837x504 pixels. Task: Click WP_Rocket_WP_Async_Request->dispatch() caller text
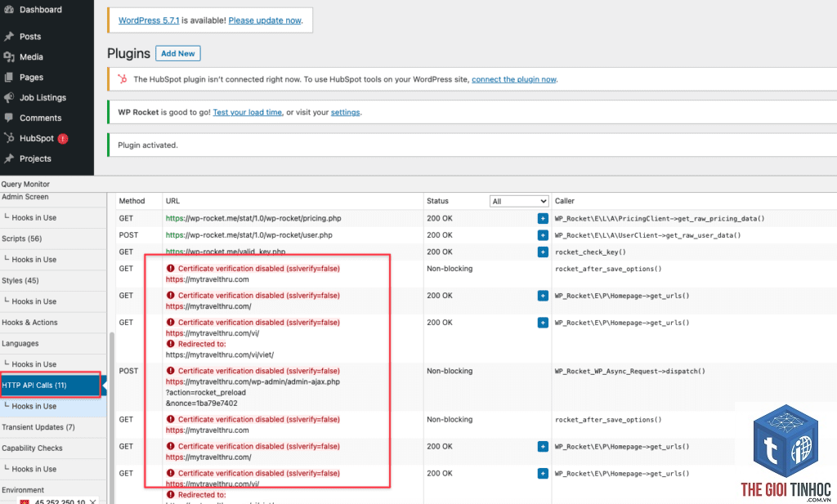point(630,371)
